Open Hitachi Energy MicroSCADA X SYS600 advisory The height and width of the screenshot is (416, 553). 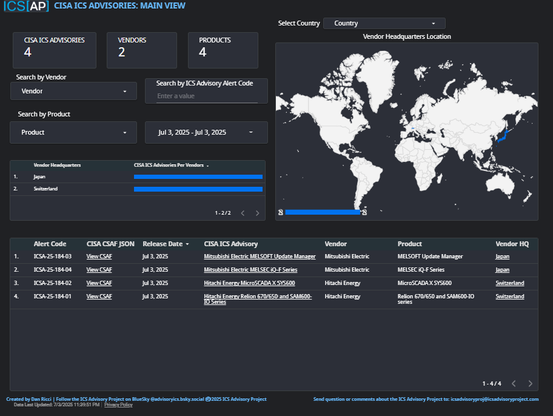pyautogui.click(x=249, y=283)
